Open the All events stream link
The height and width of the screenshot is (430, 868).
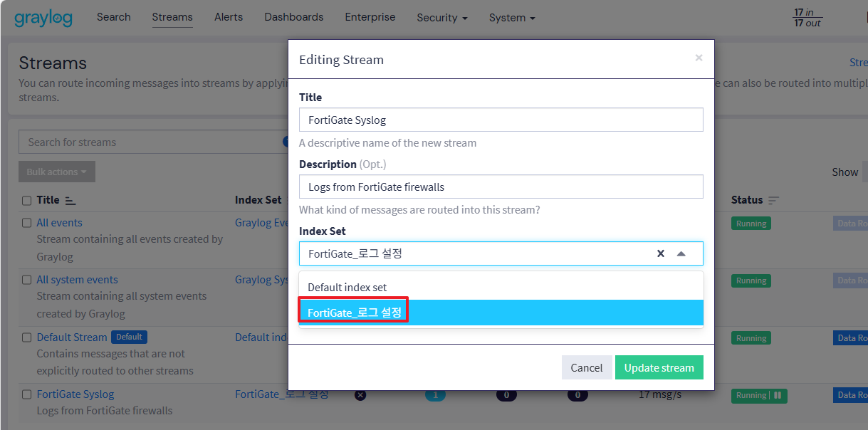[60, 223]
